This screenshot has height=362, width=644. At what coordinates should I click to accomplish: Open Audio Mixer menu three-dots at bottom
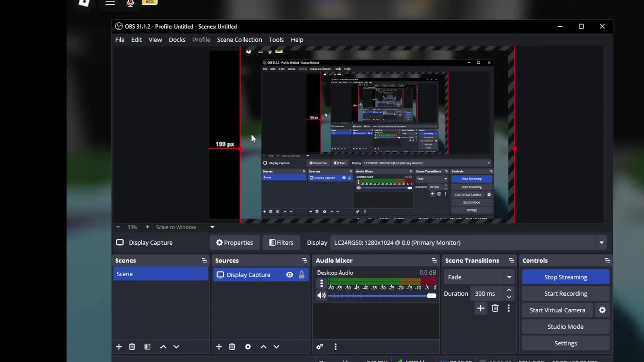(x=335, y=347)
